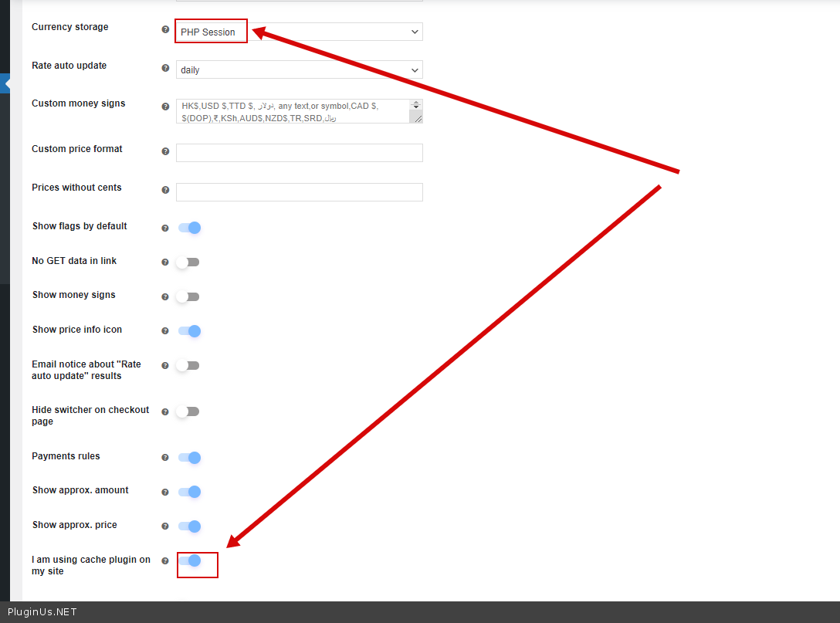
Task: Enable the No GET data in link toggle
Action: 188,262
